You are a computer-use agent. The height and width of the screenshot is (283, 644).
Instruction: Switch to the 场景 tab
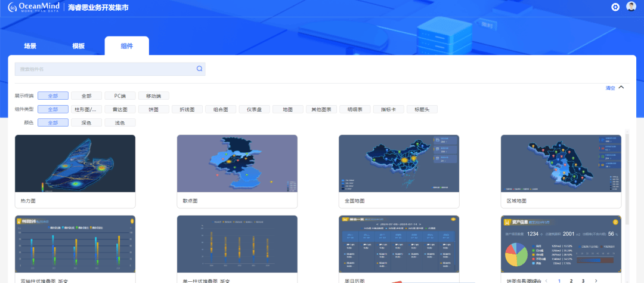point(30,46)
